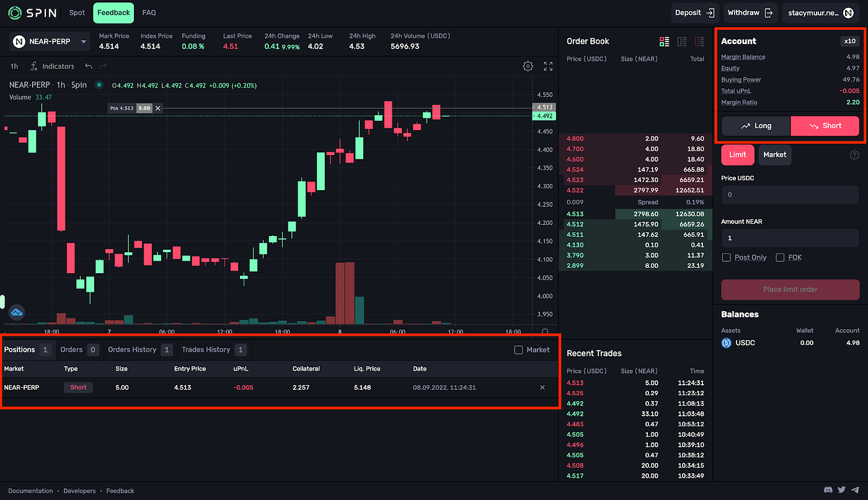The width and height of the screenshot is (868, 500).
Task: Open the Discord icon in footer
Action: (x=828, y=490)
